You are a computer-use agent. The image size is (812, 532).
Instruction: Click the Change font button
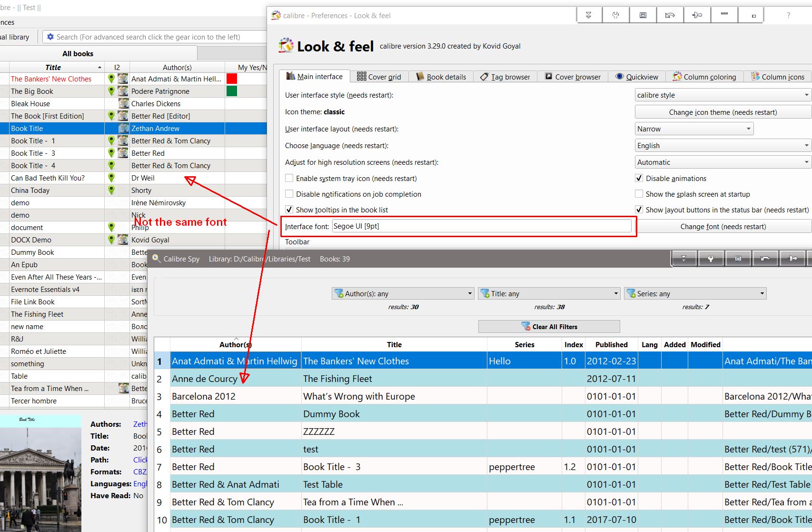pyautogui.click(x=723, y=226)
